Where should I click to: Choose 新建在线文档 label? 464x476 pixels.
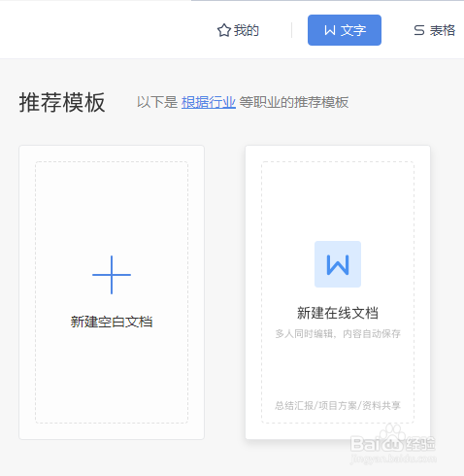coord(338,313)
